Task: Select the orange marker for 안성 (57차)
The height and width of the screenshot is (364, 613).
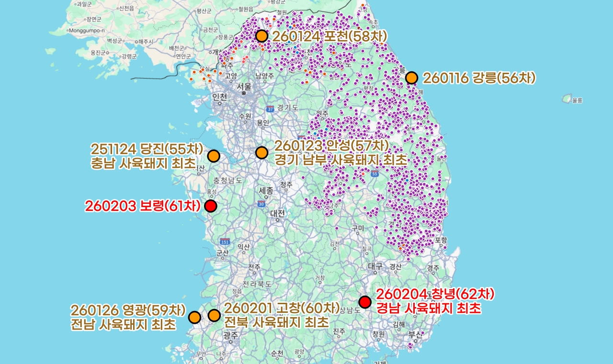Action: (262, 152)
